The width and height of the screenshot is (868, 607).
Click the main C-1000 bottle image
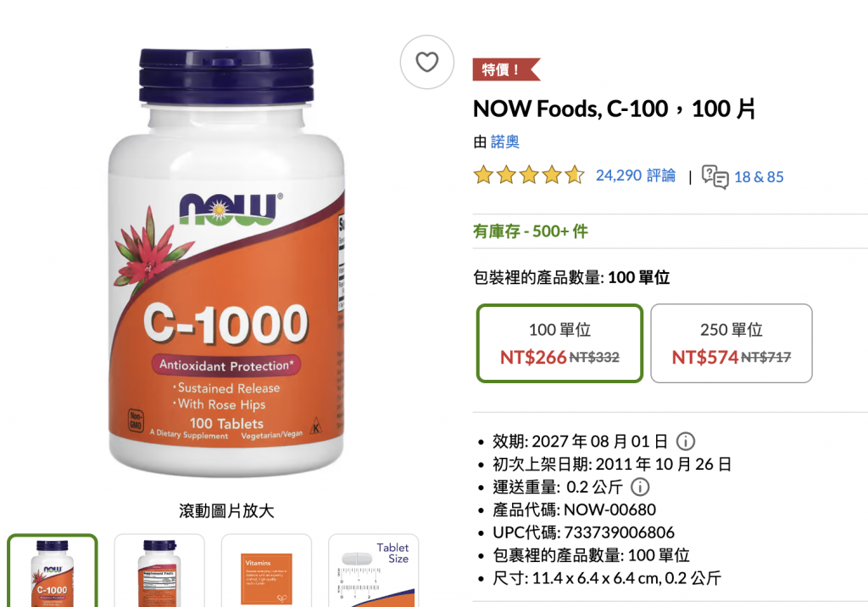(x=226, y=263)
